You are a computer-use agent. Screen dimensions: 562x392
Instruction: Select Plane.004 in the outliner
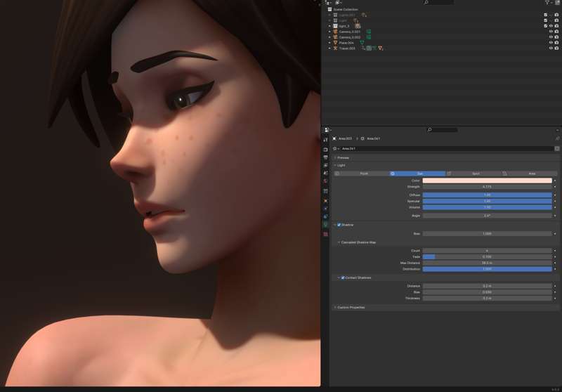(x=346, y=43)
